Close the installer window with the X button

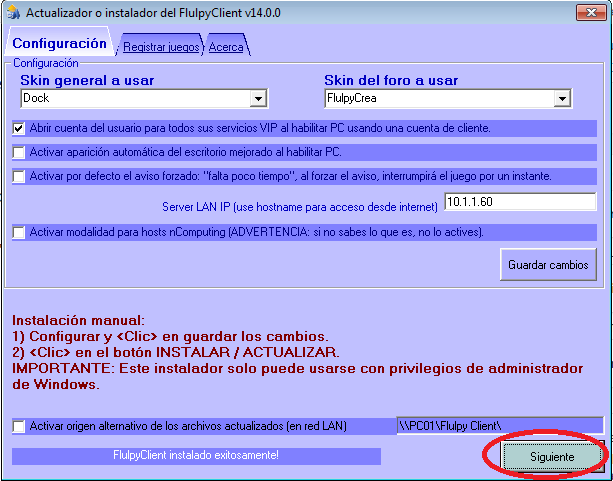coord(591,13)
